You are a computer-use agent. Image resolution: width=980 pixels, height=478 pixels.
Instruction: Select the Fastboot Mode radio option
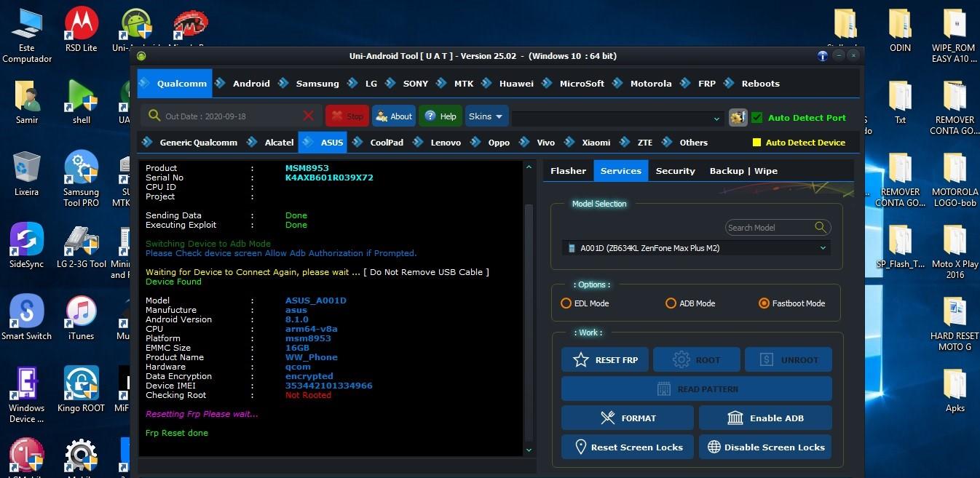click(764, 303)
